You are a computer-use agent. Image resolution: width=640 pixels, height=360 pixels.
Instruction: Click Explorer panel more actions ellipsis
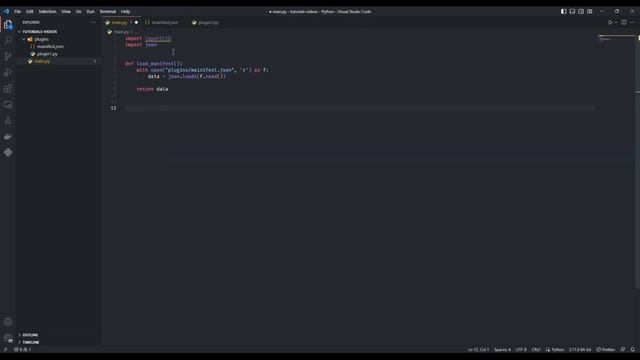pos(93,22)
